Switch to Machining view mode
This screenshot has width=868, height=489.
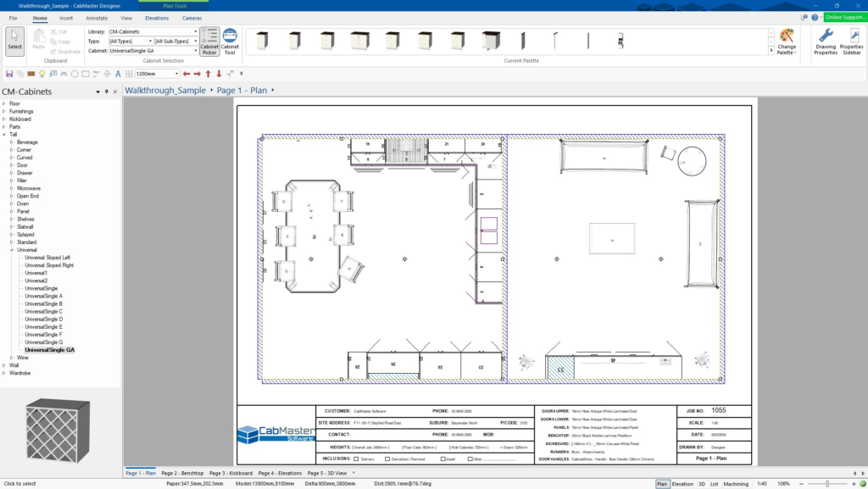(736, 483)
